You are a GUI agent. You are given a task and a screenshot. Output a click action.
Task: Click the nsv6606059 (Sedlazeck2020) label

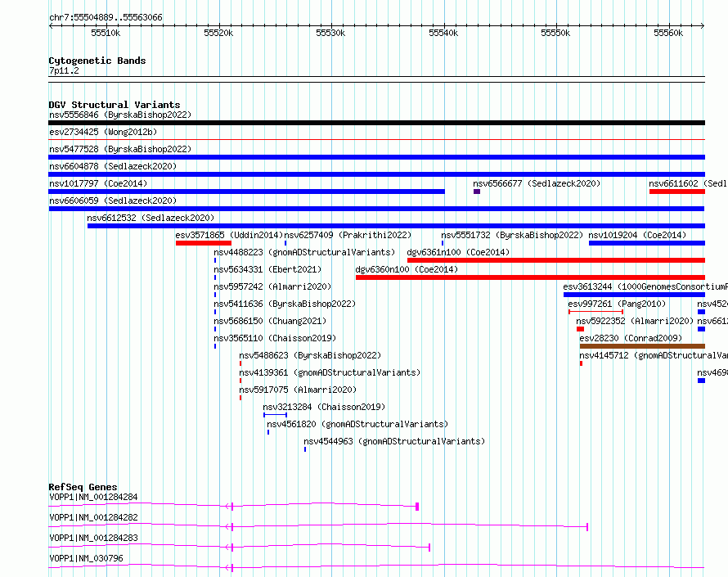(113, 201)
